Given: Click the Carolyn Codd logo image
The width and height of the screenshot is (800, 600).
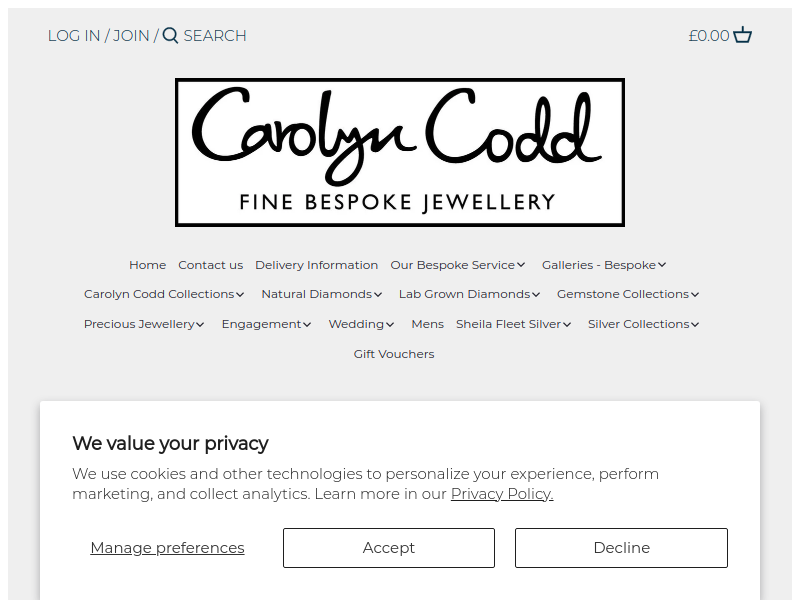Looking at the screenshot, I should point(400,152).
